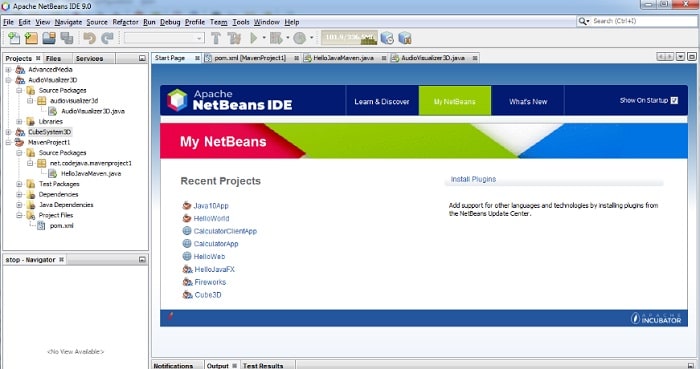Minimize the Projects panel
The image size is (700, 369).
(x=142, y=58)
